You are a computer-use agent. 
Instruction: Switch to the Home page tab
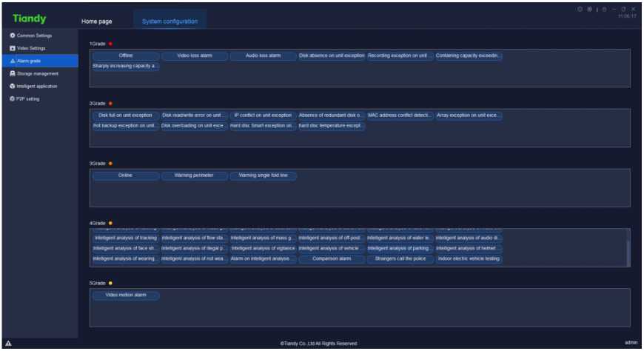tap(96, 21)
